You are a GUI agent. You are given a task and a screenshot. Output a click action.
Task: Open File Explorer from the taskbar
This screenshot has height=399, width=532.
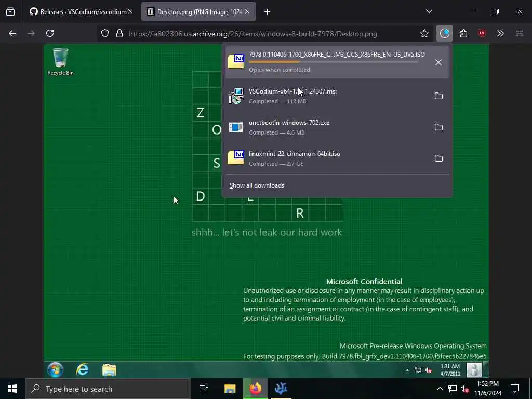tap(230, 389)
